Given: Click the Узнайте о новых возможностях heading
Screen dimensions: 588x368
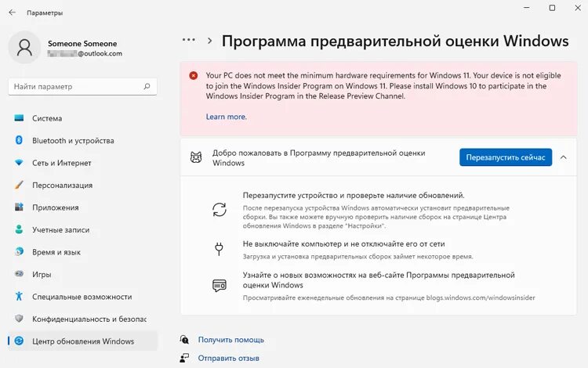Looking at the screenshot, I should pos(379,280).
